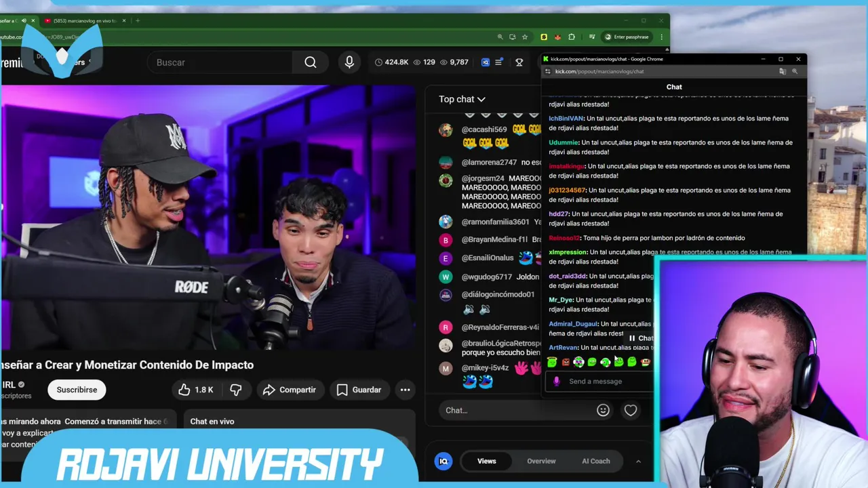Click @BrayanMedina-f1l in YouTube chat
868x488 pixels.
pos(494,240)
